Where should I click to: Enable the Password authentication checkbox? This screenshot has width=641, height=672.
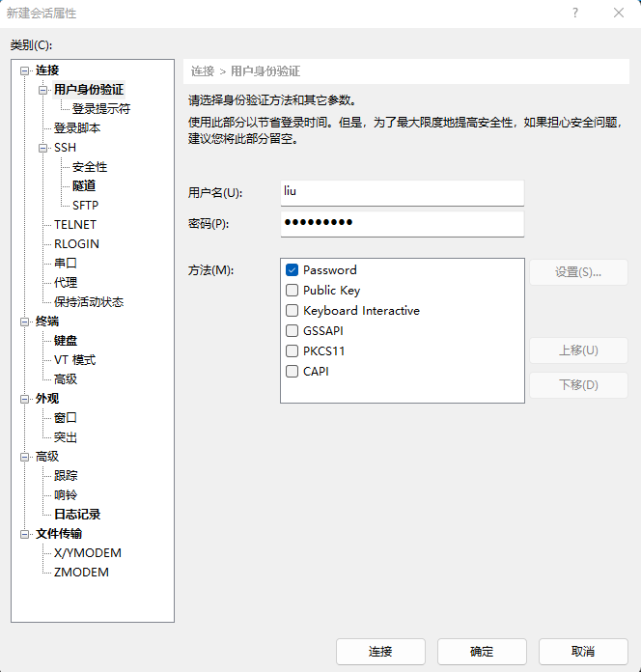coord(292,270)
